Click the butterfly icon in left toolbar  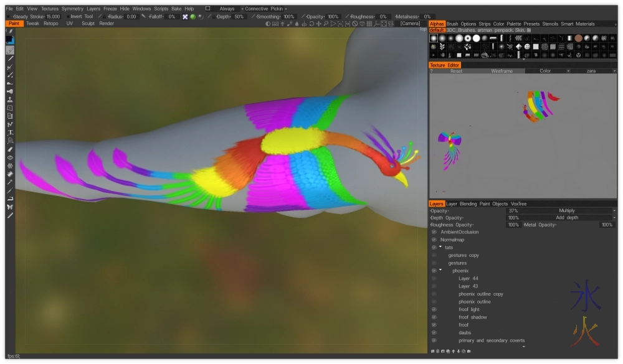(10, 207)
